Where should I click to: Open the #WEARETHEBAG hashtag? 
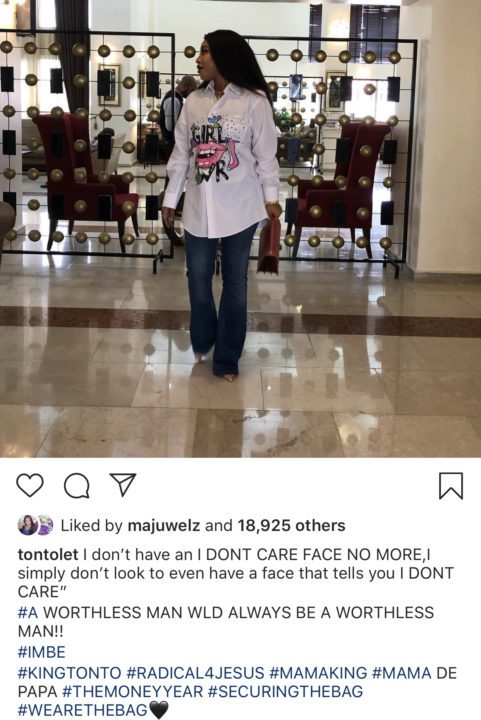tap(83, 710)
